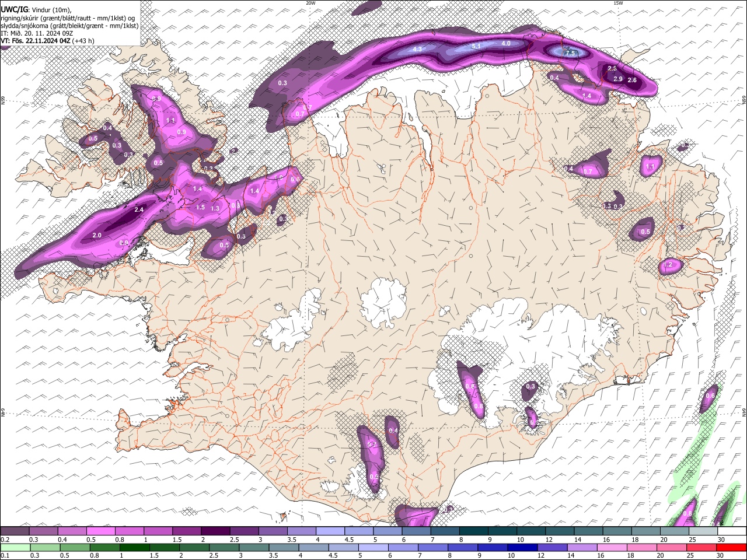Viewport: 747px width, 560px height.
Task: Select snow-scale dark purple swatch between 2 and 2.5
Action: pyautogui.click(x=215, y=531)
